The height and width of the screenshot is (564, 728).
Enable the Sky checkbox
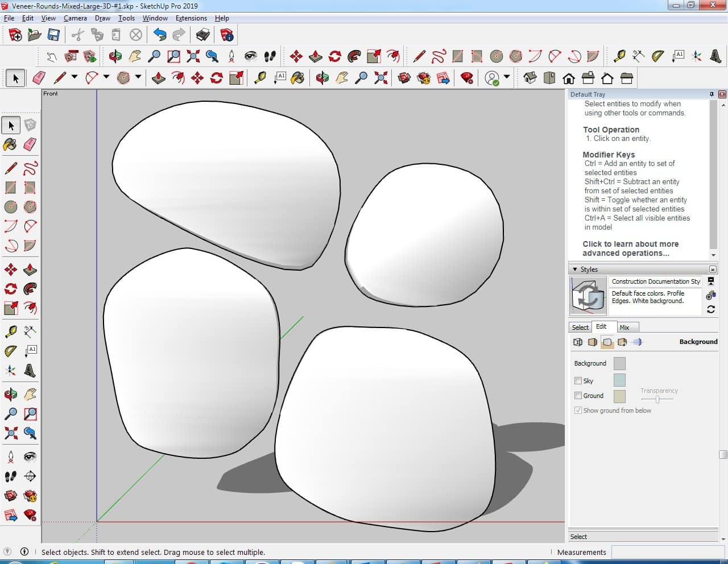[578, 381]
